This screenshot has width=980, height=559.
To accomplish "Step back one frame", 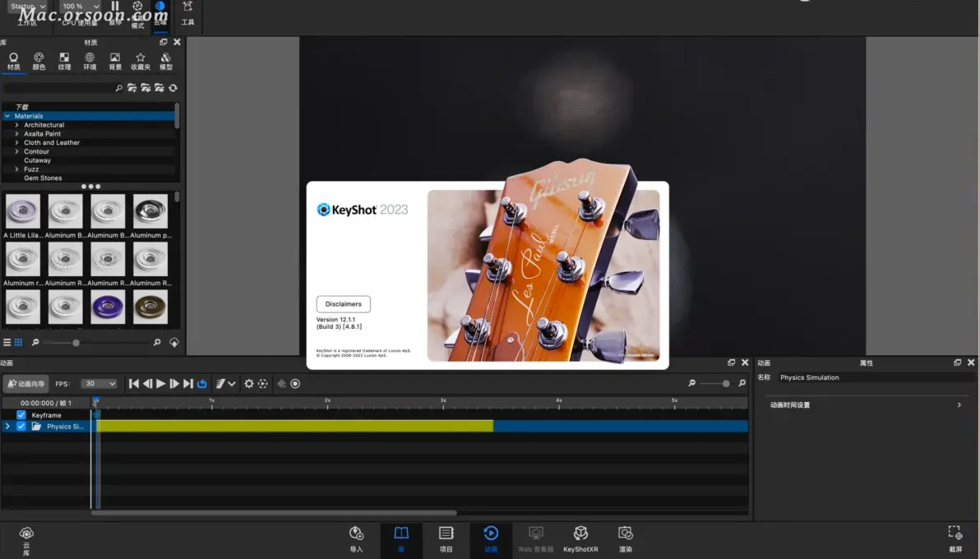I will tap(147, 384).
